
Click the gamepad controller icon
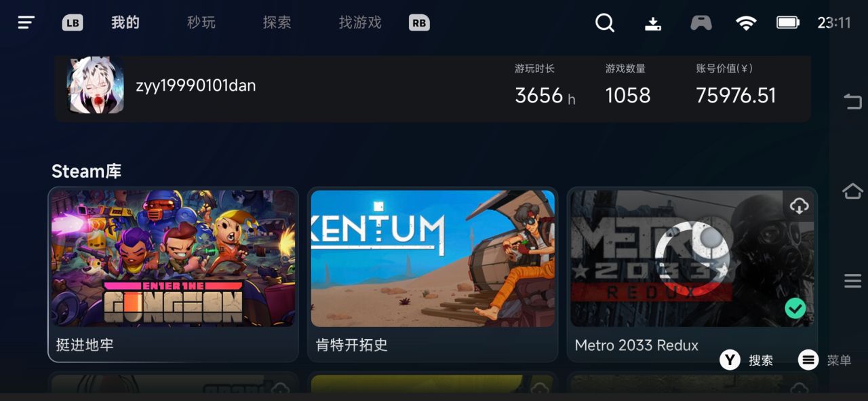[x=701, y=23]
